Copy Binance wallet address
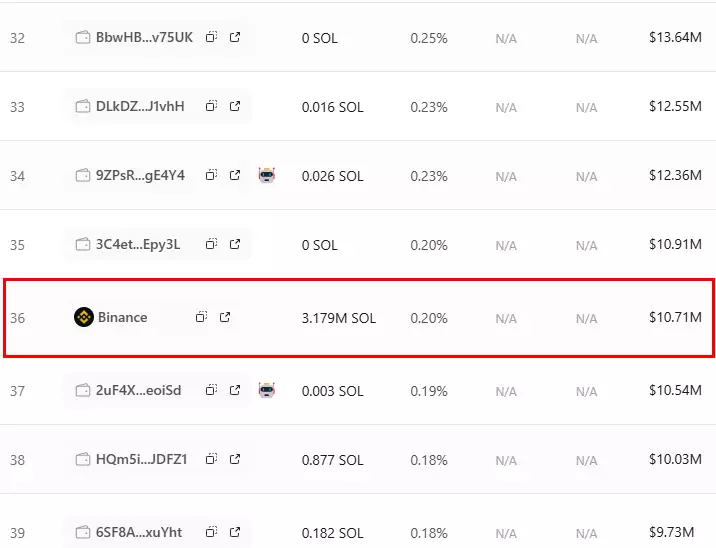716x548 pixels. pos(201,316)
